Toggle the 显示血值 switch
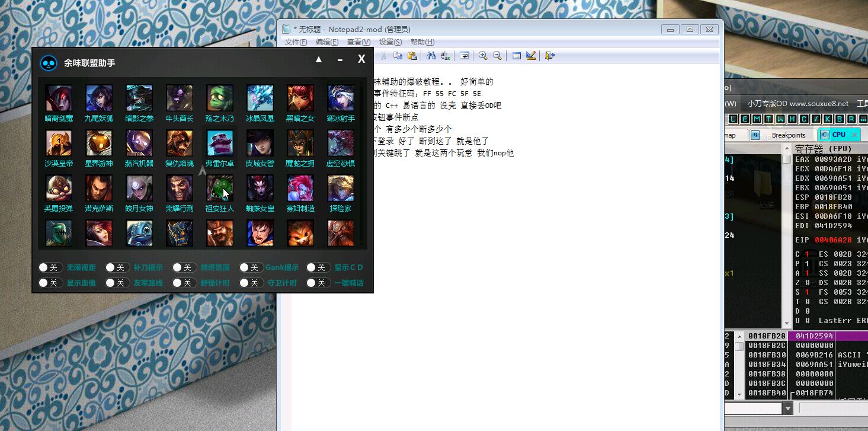The height and width of the screenshot is (431, 868). (50, 283)
